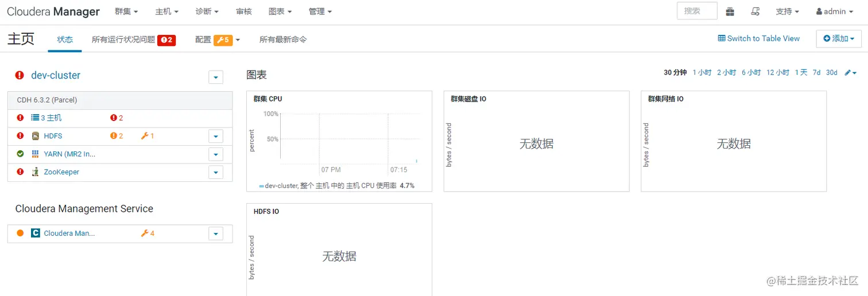
Task: Select the 1 天 time range
Action: (801, 72)
